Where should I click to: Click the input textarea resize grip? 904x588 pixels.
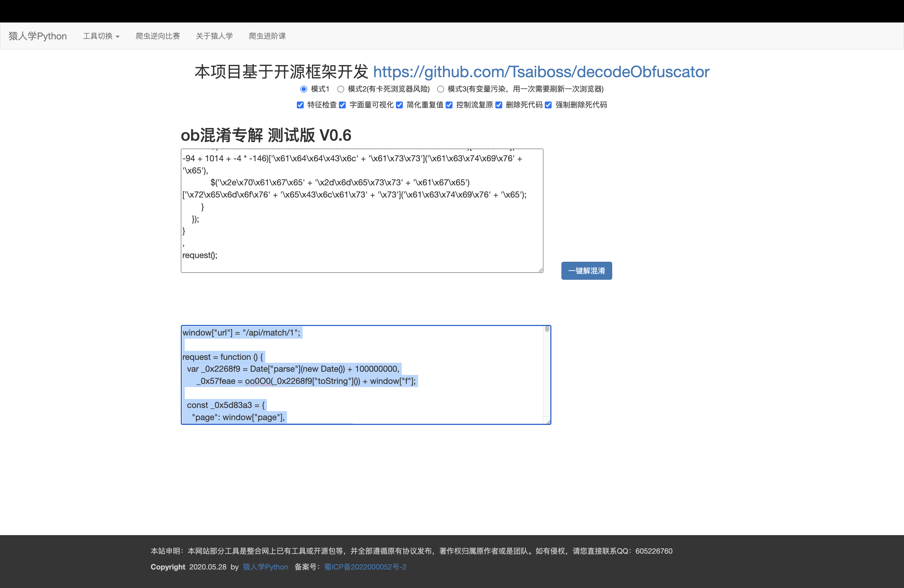click(x=541, y=270)
